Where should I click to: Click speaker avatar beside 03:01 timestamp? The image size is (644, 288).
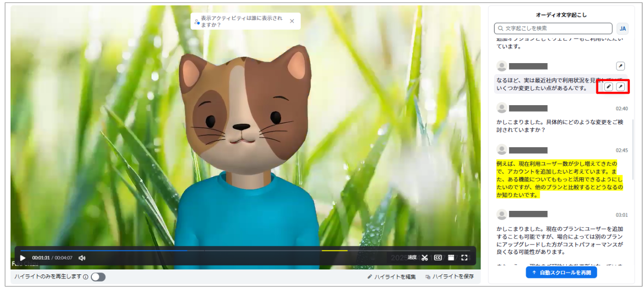coord(502,214)
